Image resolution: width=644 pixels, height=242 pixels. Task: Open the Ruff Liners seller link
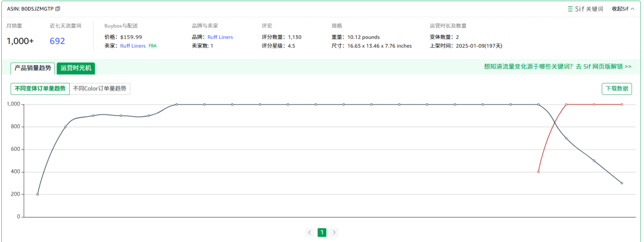pyautogui.click(x=132, y=46)
